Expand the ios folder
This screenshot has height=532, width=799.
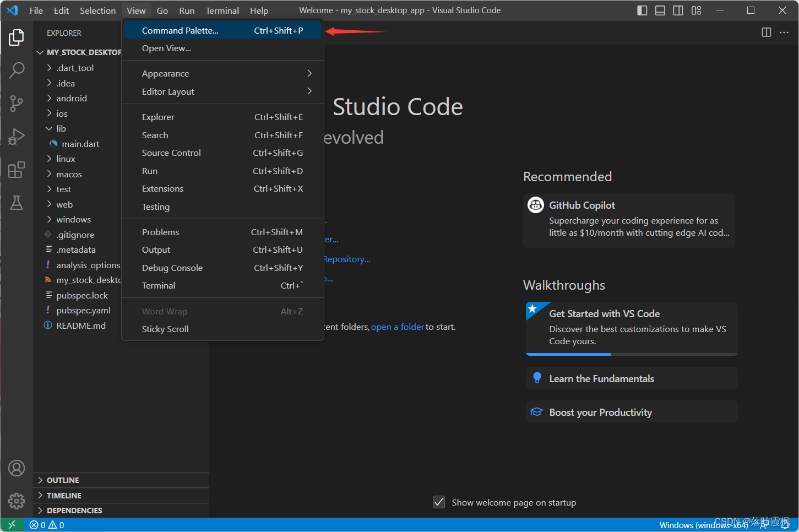click(x=62, y=113)
